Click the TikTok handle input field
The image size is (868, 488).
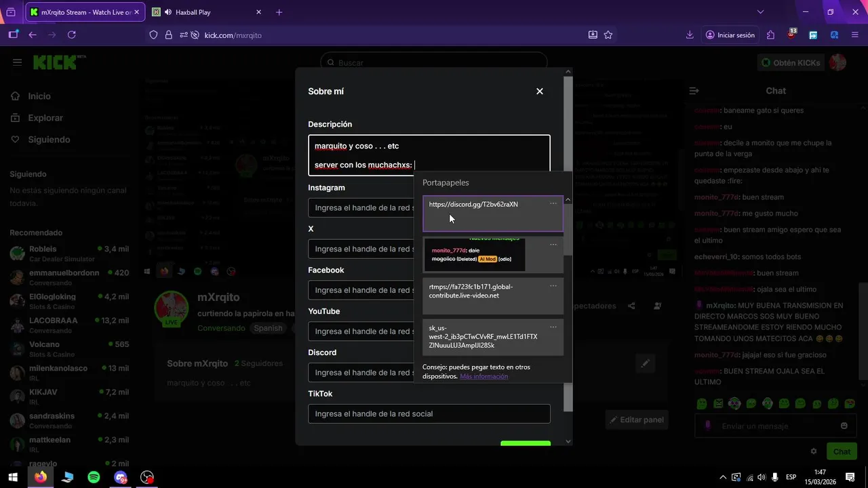[x=429, y=413]
